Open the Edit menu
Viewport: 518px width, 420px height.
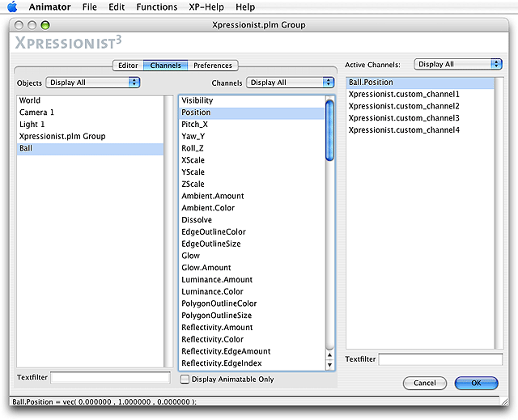pyautogui.click(x=117, y=7)
